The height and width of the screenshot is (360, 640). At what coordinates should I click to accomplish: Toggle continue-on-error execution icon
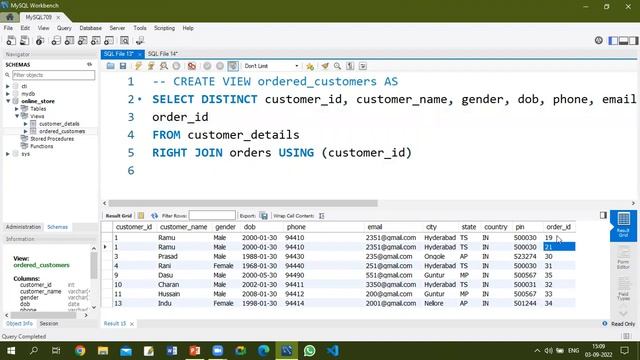coord(191,66)
